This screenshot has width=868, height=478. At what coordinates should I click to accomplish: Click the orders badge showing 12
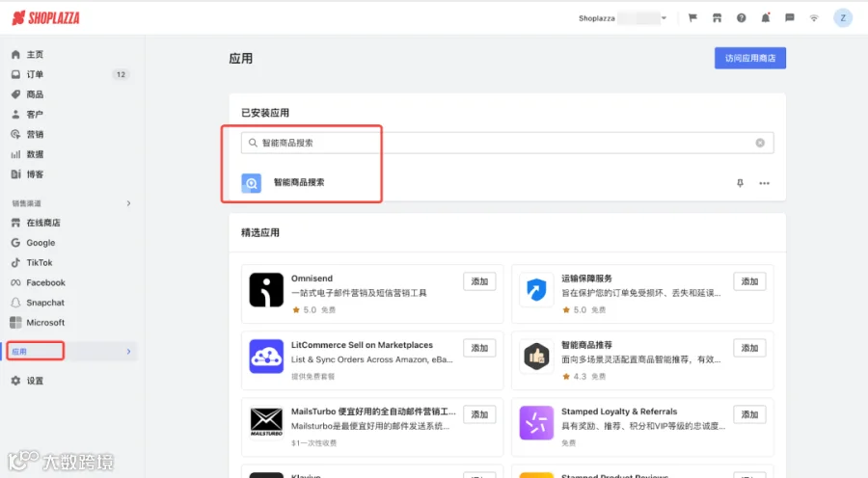pos(121,74)
